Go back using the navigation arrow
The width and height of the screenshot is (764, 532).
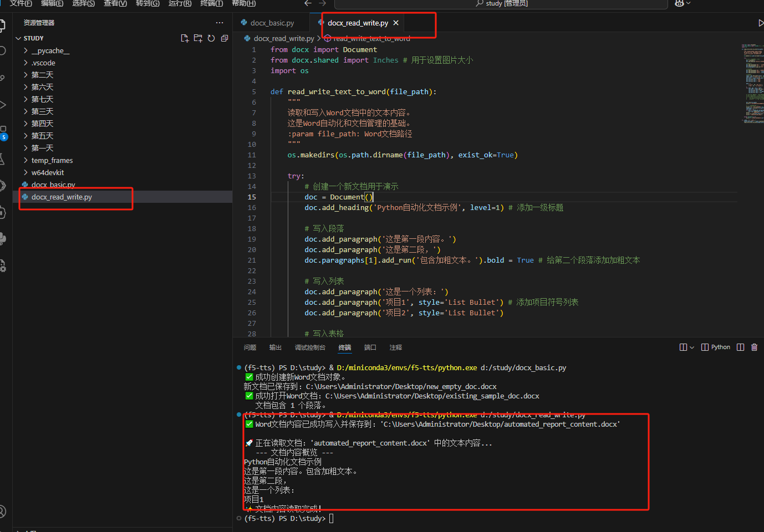tap(308, 3)
